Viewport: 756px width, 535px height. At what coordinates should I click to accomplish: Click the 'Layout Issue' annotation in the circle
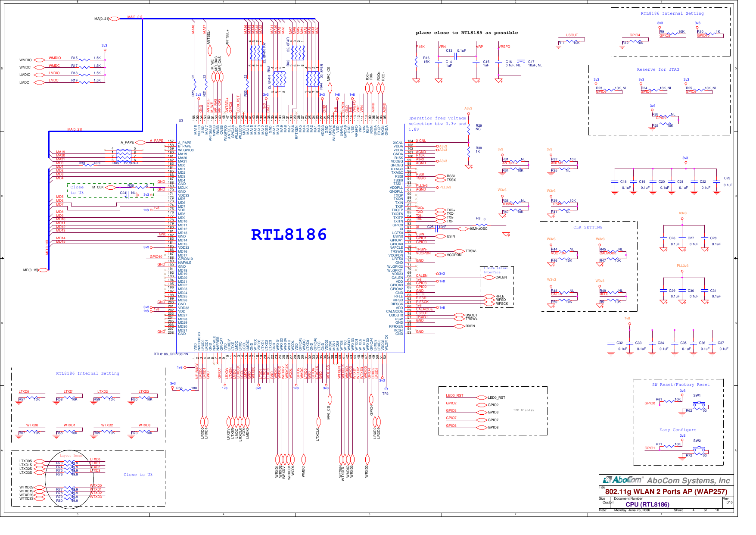pos(71,456)
